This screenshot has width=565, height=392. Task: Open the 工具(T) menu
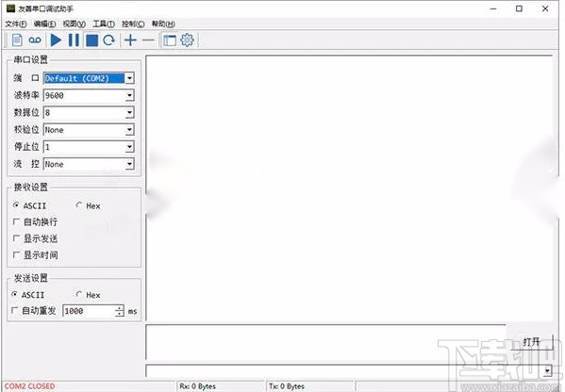pyautogui.click(x=104, y=24)
